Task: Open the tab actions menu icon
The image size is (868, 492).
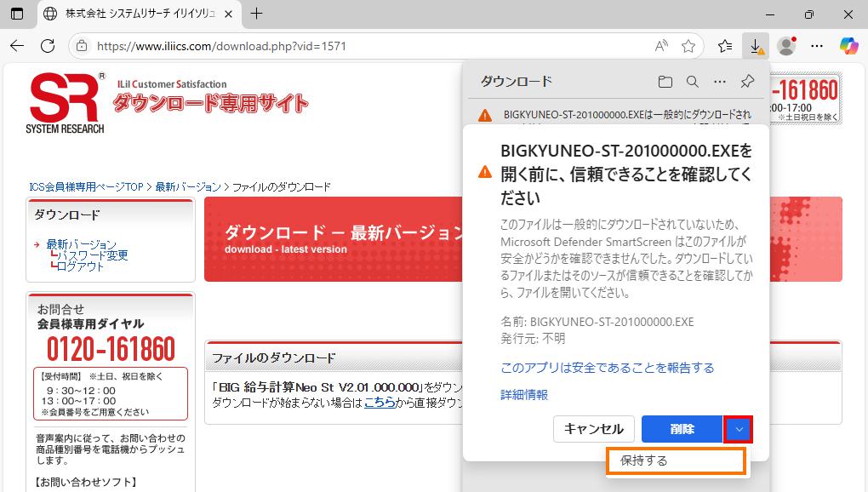Action: [17, 14]
